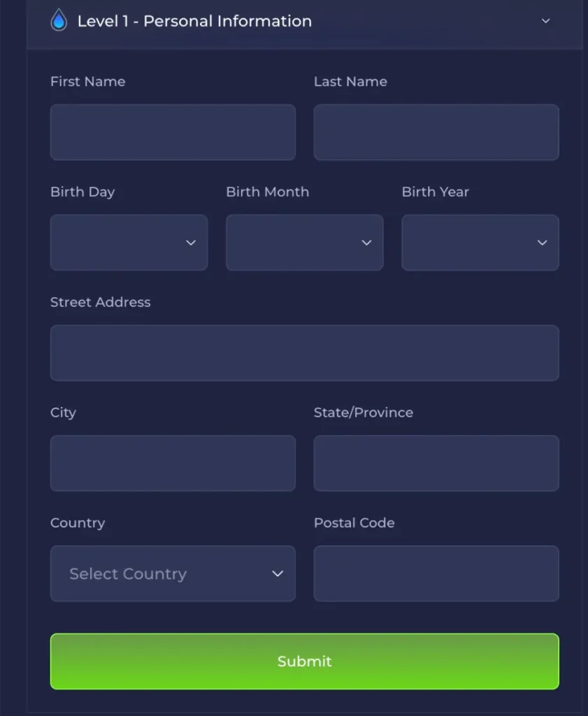Open the Birth Year dropdown
Image resolution: width=588 pixels, height=716 pixels.
[x=480, y=243]
